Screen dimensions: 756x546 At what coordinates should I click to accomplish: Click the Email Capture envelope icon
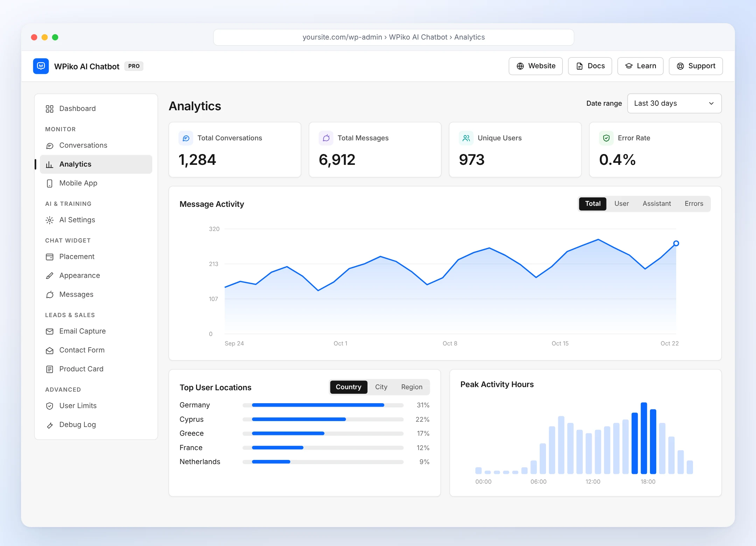50,331
